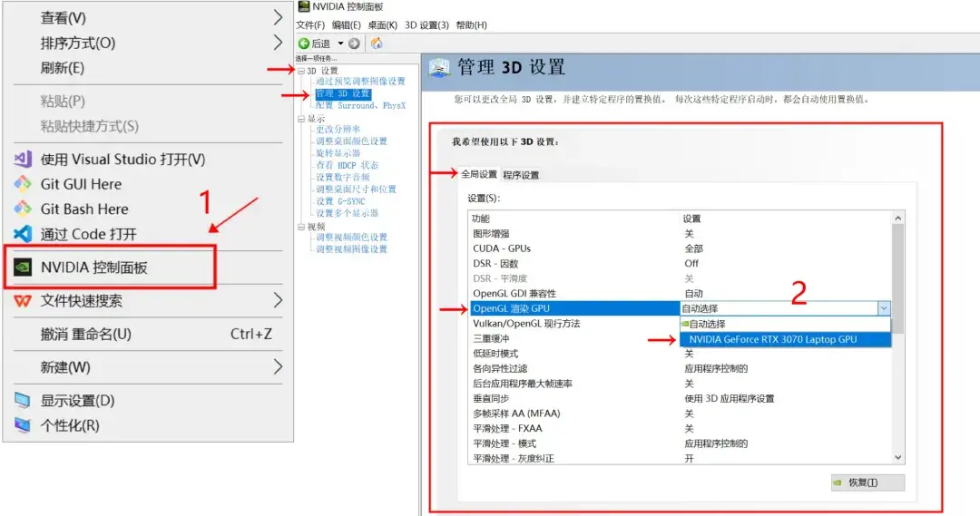The image size is (980, 516).
Task: Open 设置 G-SYNC link
Action: (340, 201)
